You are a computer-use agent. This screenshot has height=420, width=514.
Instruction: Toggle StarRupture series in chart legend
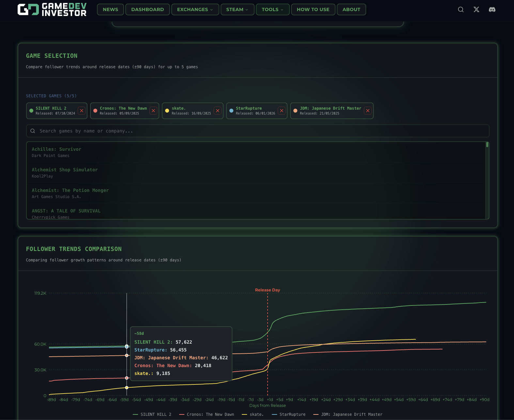(288, 414)
